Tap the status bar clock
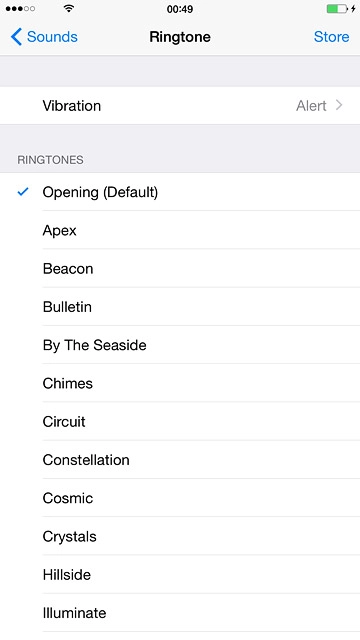Image resolution: width=360 pixels, height=640 pixels. pos(180,9)
